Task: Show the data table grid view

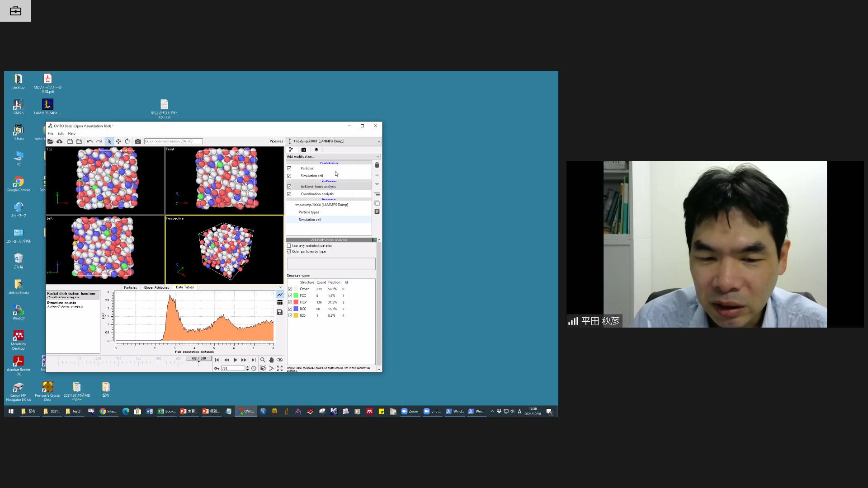Action: [280, 303]
